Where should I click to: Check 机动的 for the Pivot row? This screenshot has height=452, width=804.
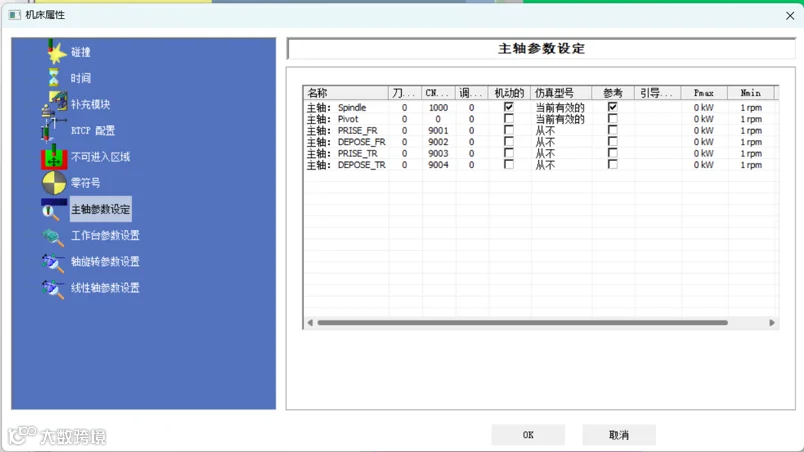coord(509,118)
